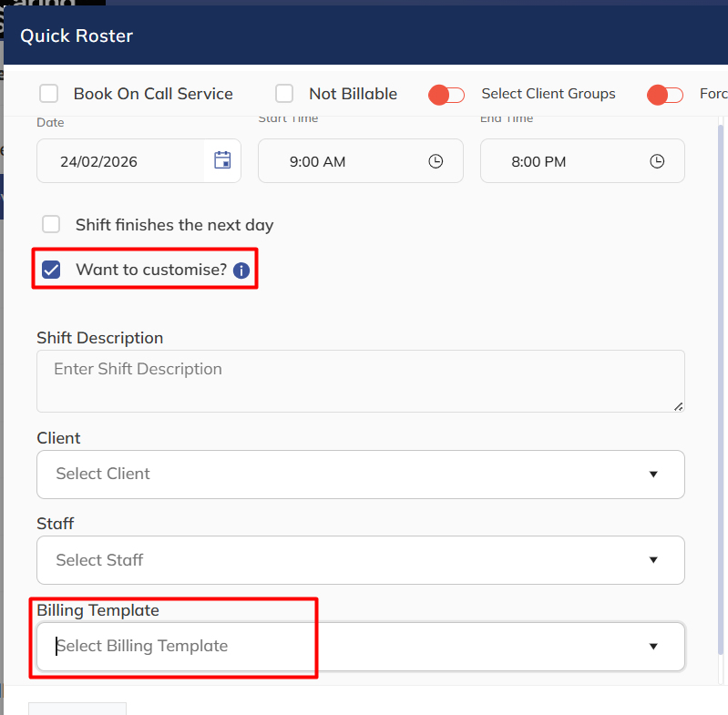This screenshot has height=715, width=728.
Task: Click the Shift Description resize handle
Action: point(679,406)
